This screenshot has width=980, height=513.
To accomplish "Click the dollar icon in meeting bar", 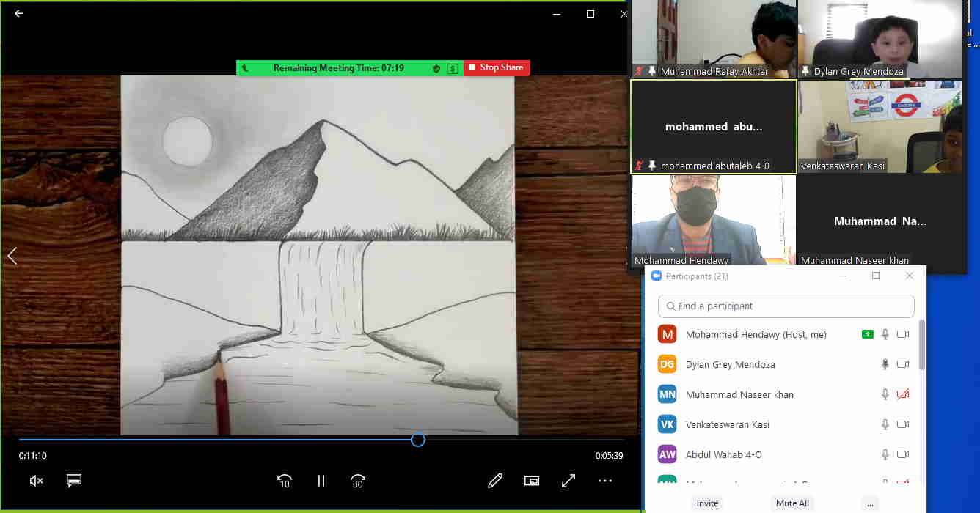I will click(x=453, y=68).
